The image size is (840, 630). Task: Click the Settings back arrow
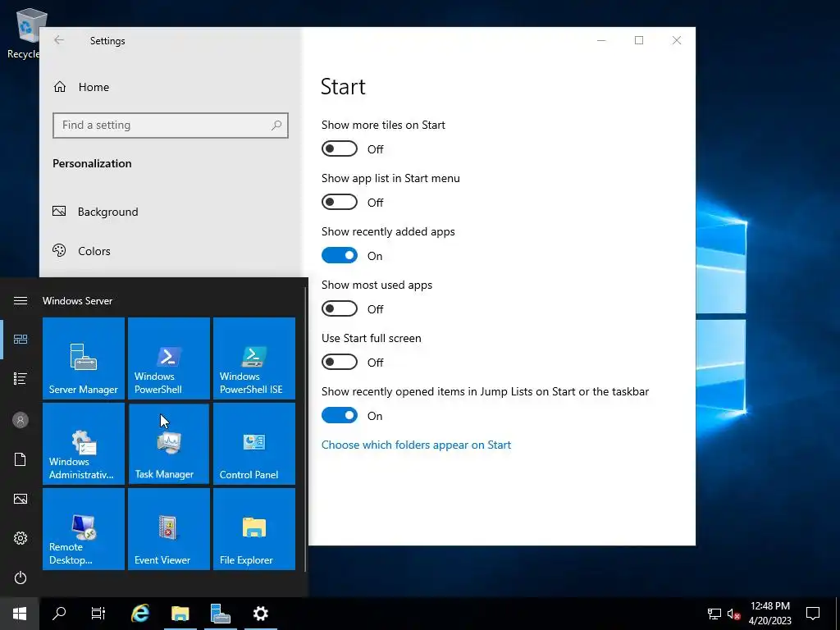coord(59,40)
